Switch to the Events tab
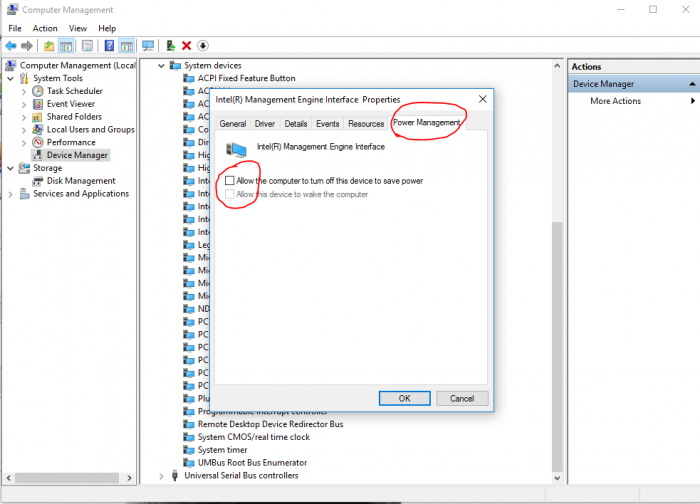Image resolution: width=700 pixels, height=504 pixels. (328, 124)
